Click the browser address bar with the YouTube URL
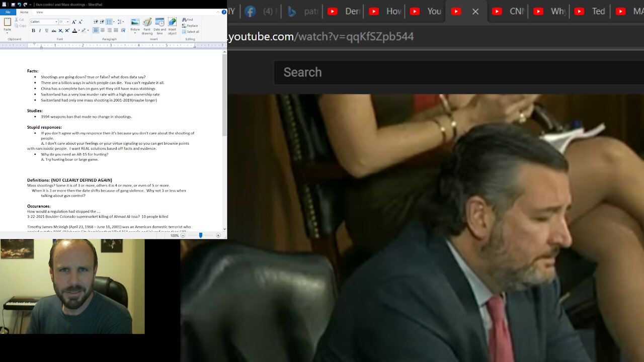The height and width of the screenshot is (362, 644). pyautogui.click(x=436, y=36)
